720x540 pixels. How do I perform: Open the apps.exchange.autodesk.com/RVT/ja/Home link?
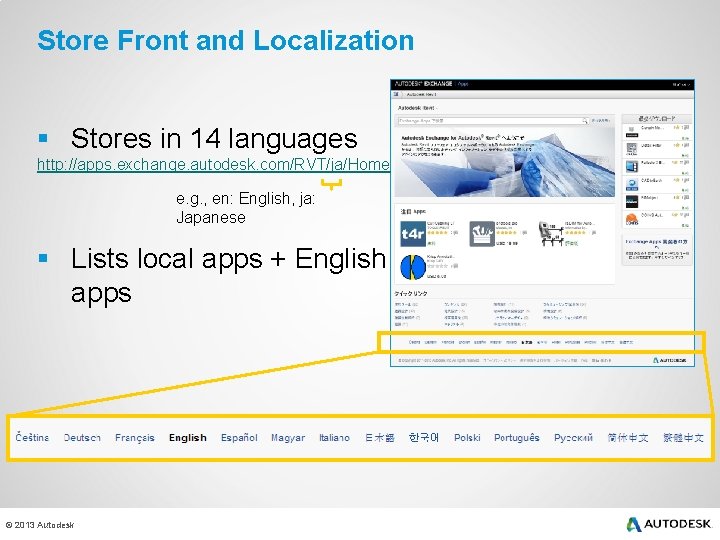tap(213, 164)
